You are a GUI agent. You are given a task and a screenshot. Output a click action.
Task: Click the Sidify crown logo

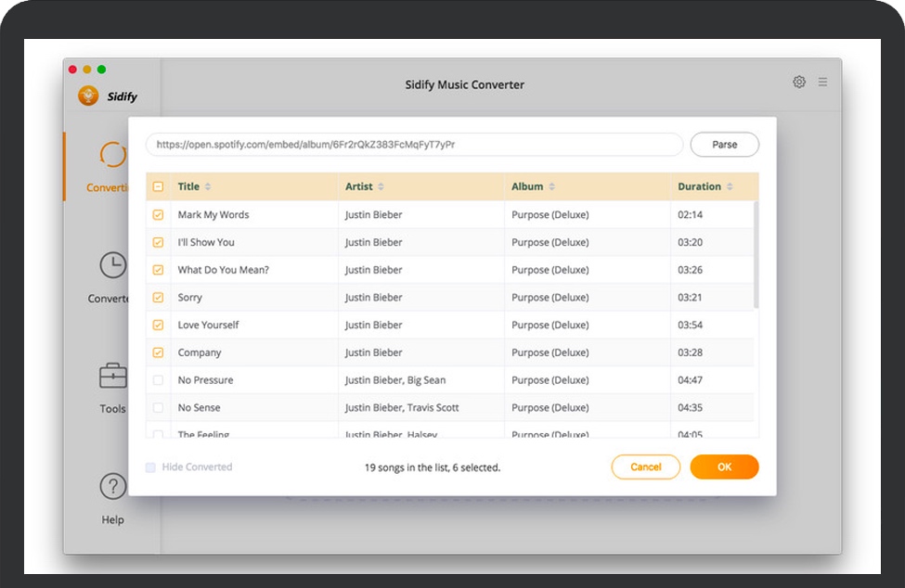[x=89, y=96]
